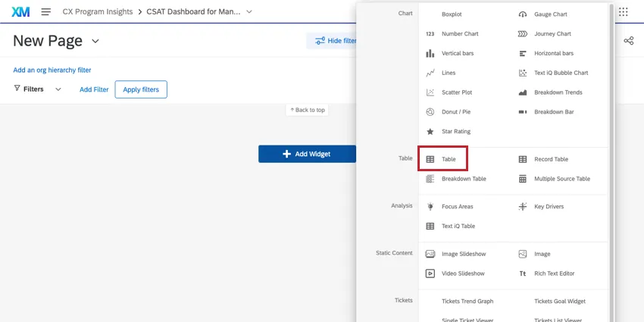The image size is (644, 322).
Task: Open the app switcher grid icon
Action: click(624, 12)
